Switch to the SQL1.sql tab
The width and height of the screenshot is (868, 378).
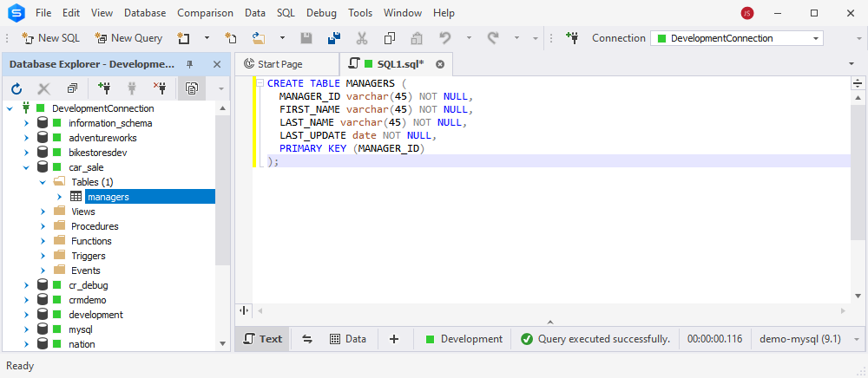point(394,64)
